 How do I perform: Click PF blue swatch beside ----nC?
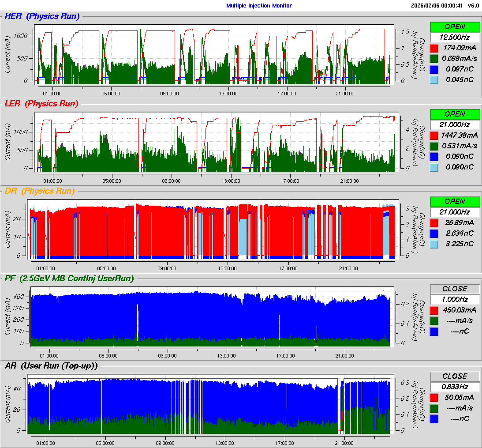point(434,331)
